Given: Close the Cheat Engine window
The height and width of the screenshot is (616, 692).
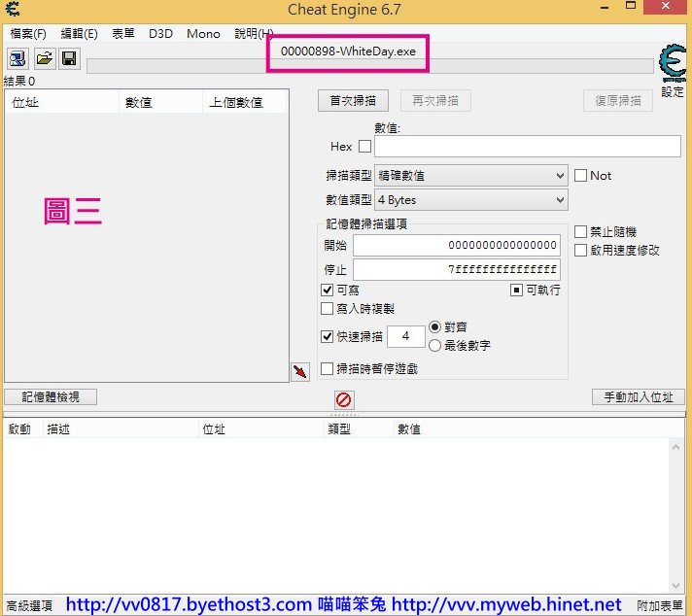Looking at the screenshot, I should click(x=667, y=6).
